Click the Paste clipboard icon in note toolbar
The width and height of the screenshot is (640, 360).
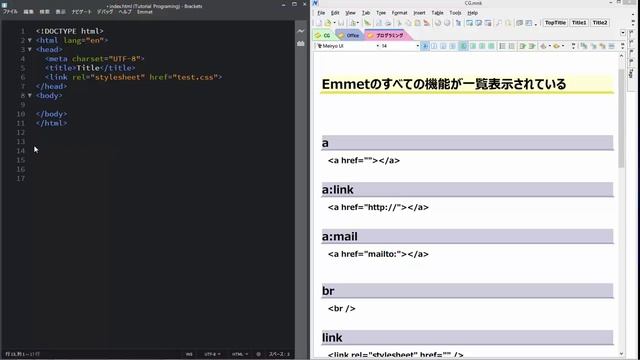click(417, 23)
